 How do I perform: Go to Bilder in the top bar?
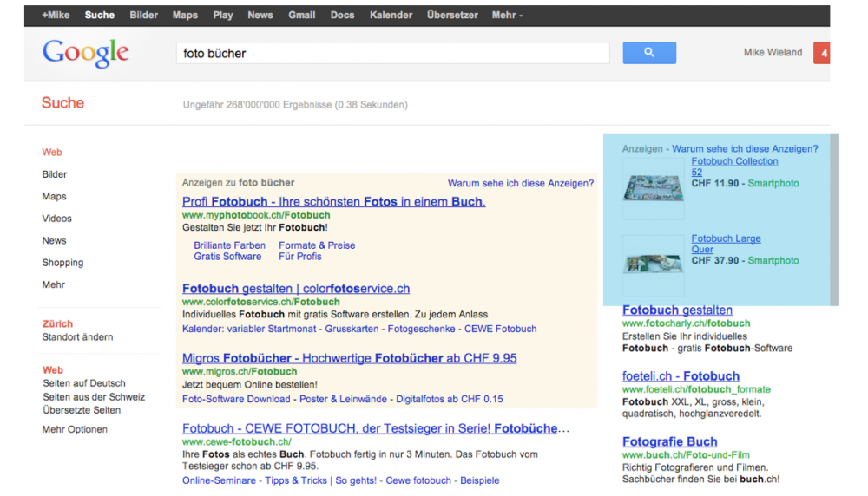144,16
